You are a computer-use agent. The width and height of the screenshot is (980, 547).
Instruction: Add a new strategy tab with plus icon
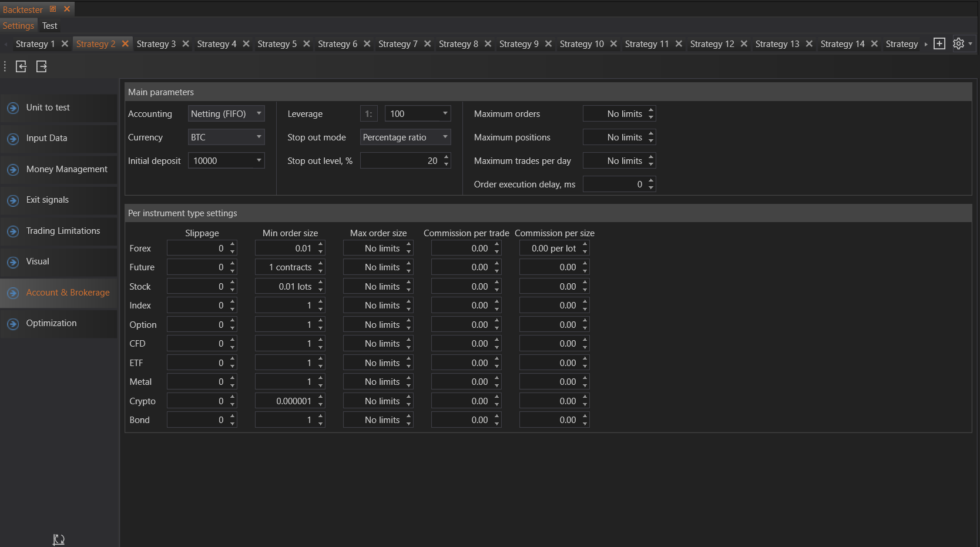click(939, 44)
